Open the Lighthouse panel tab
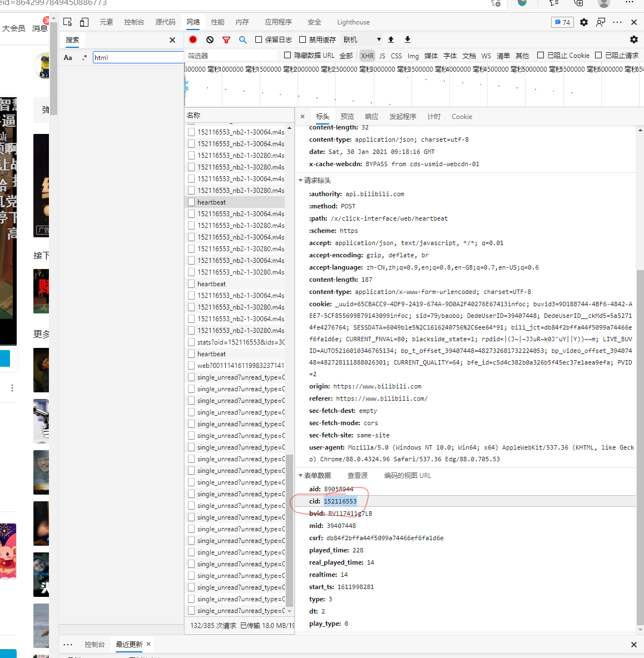 click(x=354, y=22)
